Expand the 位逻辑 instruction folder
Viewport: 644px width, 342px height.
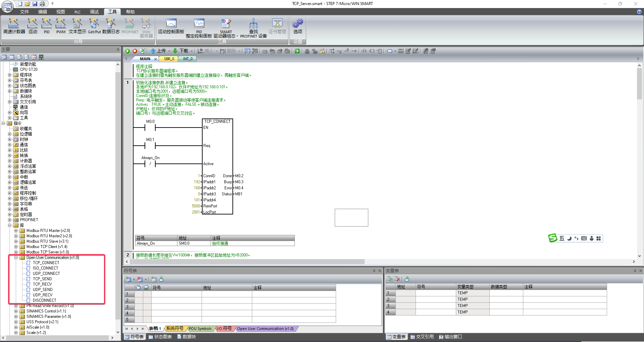(10, 134)
